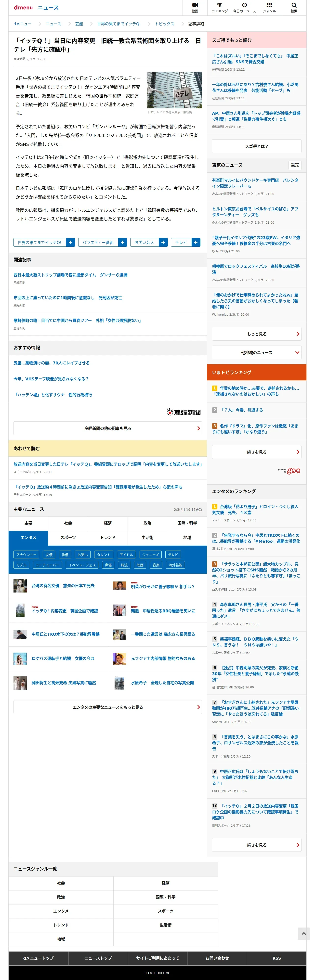Click ニューストップ in footer

[98, 958]
